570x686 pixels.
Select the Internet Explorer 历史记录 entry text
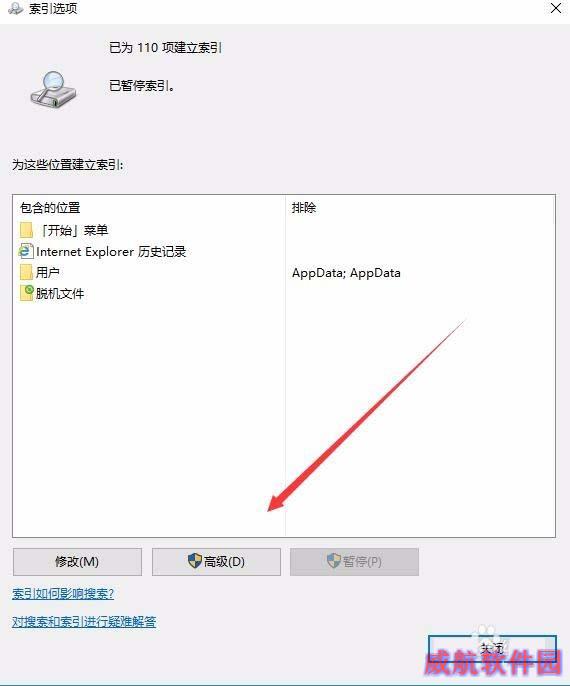(111, 252)
